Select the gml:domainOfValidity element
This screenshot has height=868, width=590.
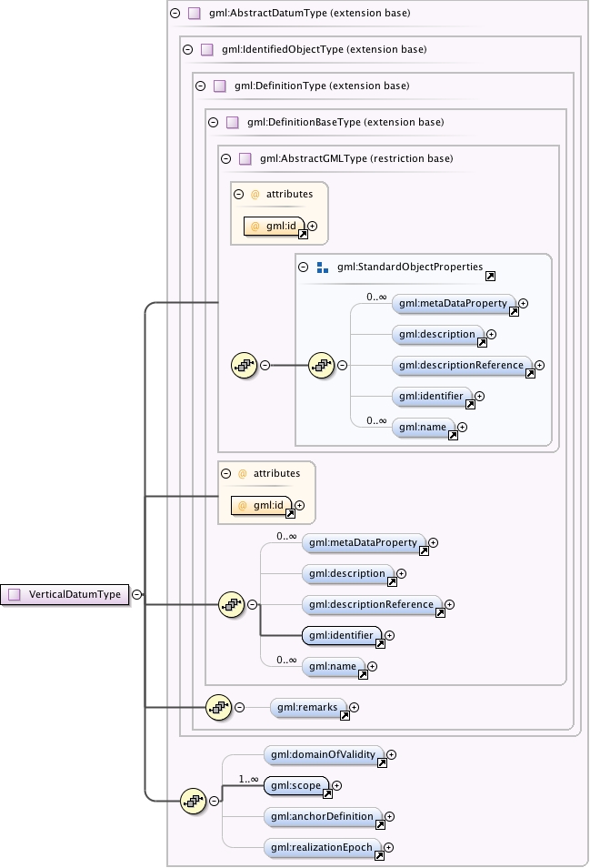pyautogui.click(x=324, y=754)
